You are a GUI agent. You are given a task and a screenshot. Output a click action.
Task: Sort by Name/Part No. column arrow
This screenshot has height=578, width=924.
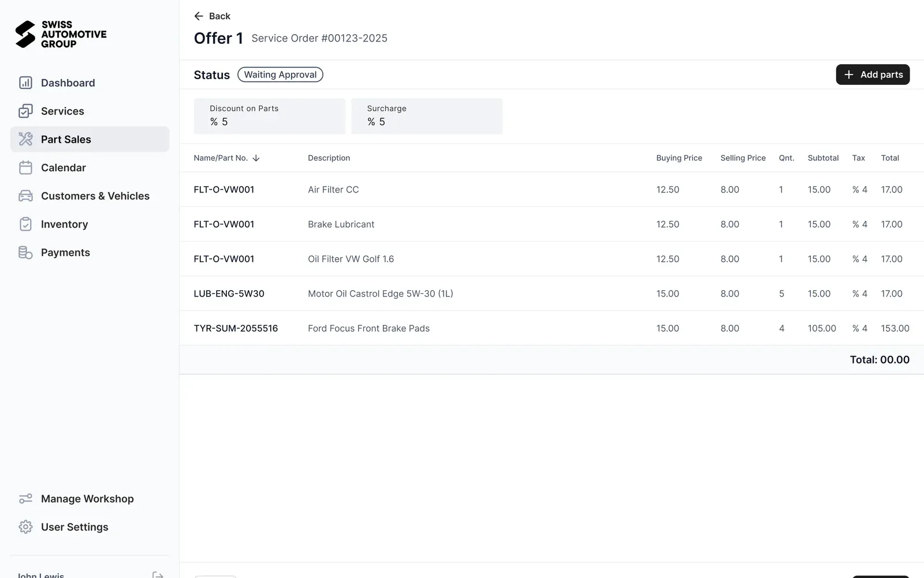tap(256, 158)
